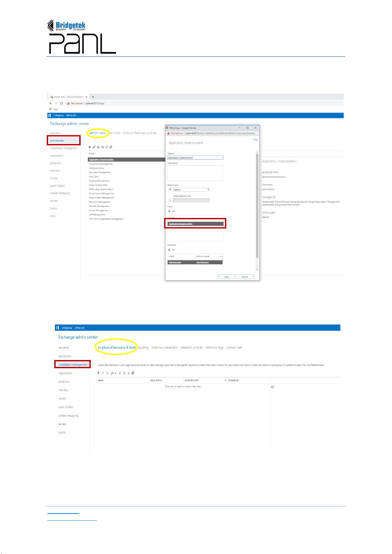This screenshot has width=392, height=554.
Task: Select the ApplicationImpersonation role in Roles list
Action: (x=195, y=224)
